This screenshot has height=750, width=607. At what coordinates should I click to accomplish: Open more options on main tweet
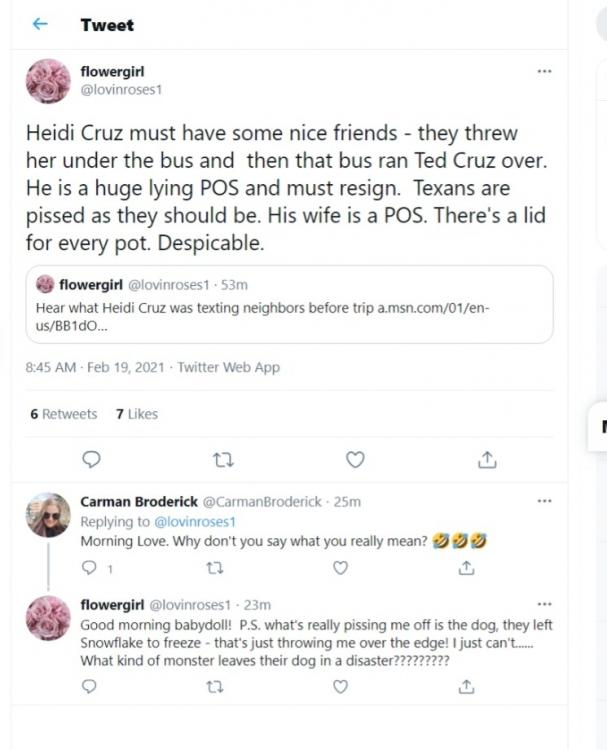point(544,71)
